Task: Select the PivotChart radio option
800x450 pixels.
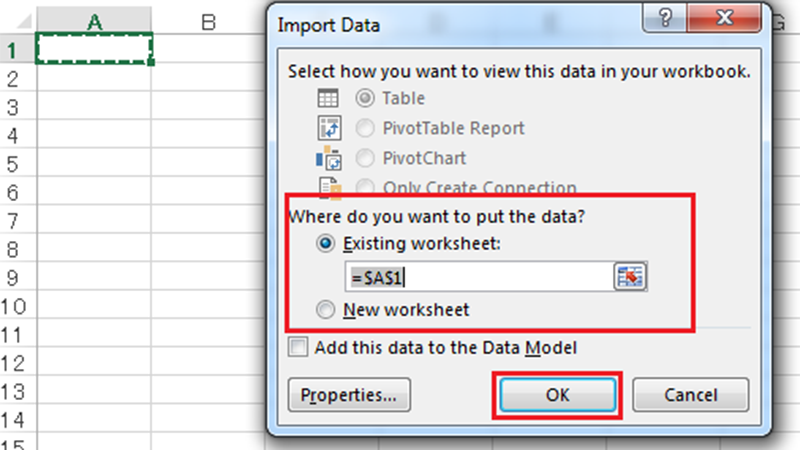Action: pyautogui.click(x=365, y=158)
